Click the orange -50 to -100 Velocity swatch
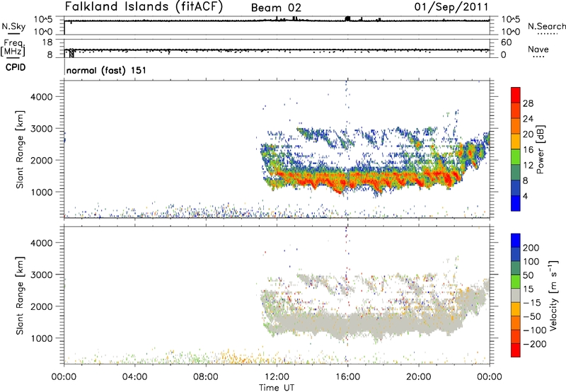566x392 pixels. 516,323
